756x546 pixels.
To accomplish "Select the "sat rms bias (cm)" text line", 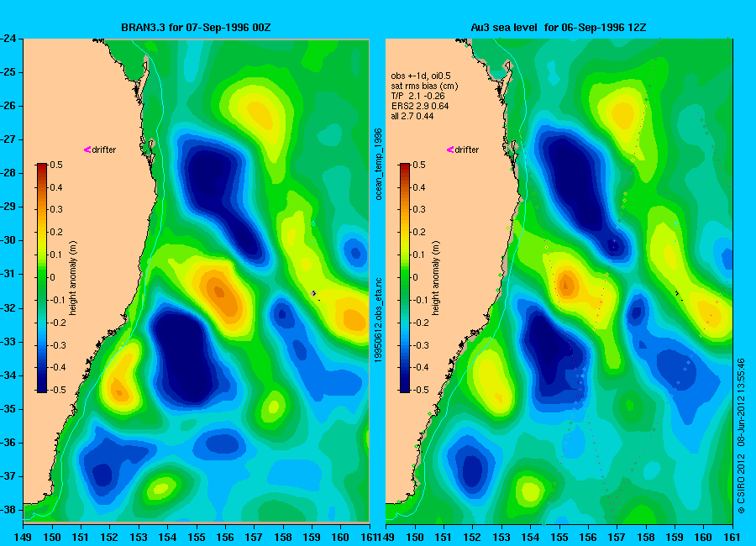I will pos(424,87).
